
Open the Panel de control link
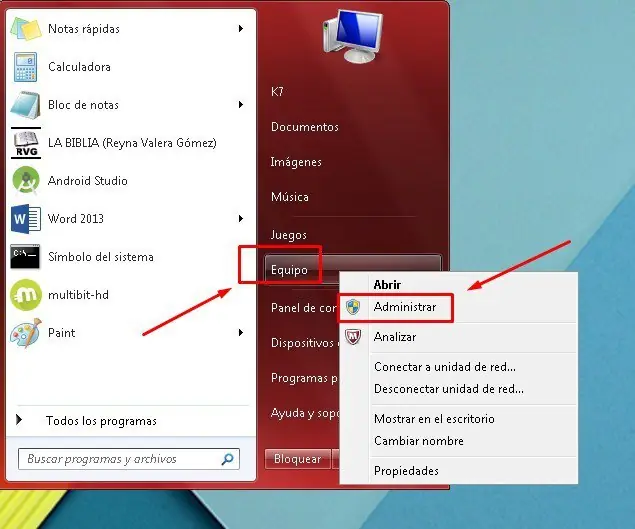(304, 308)
